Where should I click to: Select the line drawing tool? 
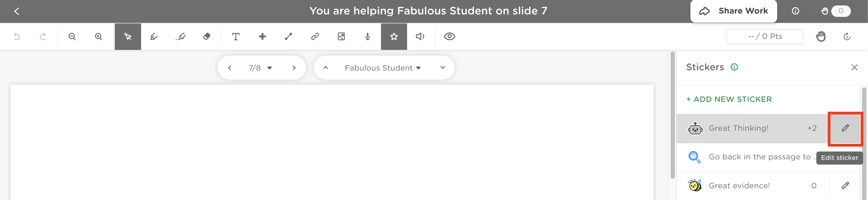(x=289, y=37)
